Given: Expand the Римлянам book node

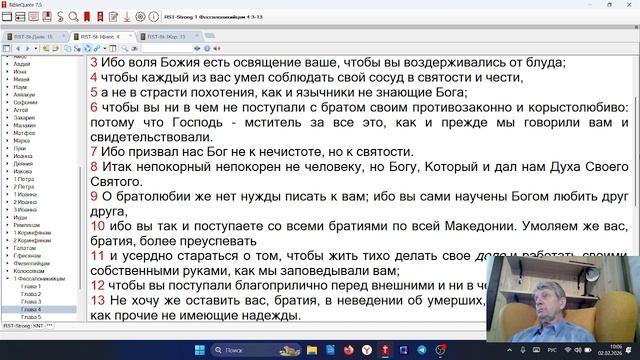Looking at the screenshot, I should point(7,225).
